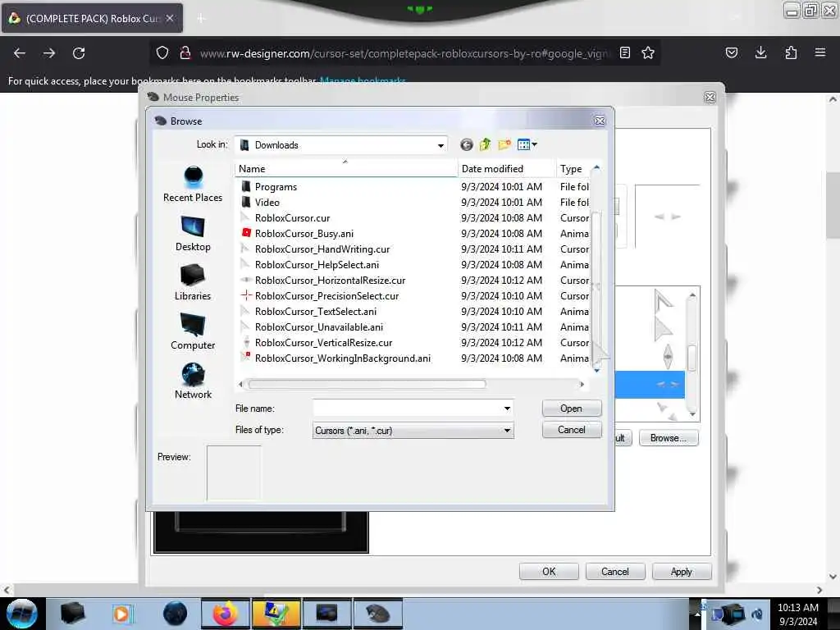Select RobloxCursor_HelpSelect.ani file
The image size is (840, 630).
(x=317, y=265)
